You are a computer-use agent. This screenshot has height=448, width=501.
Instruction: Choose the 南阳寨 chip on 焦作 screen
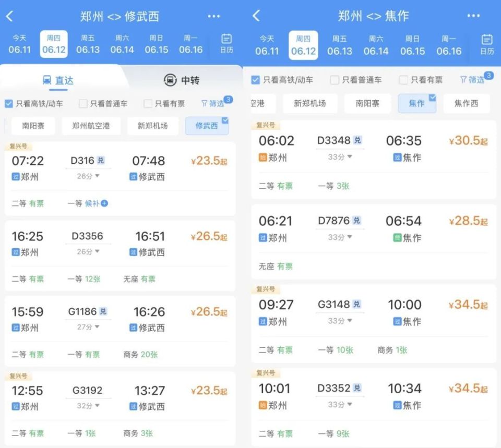(x=367, y=103)
